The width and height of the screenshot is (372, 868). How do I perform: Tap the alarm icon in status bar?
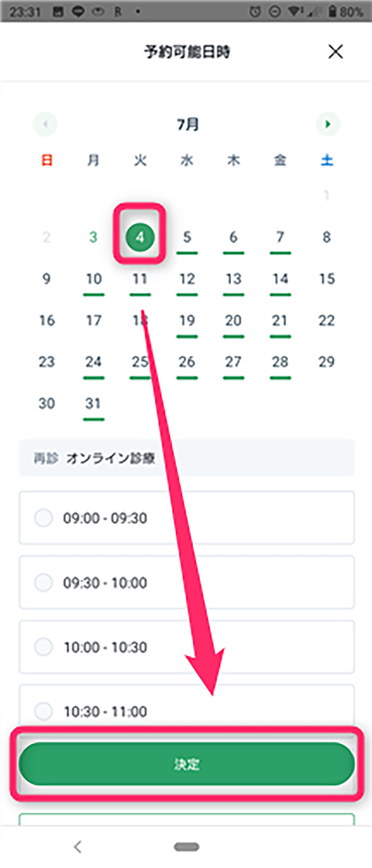[255, 11]
